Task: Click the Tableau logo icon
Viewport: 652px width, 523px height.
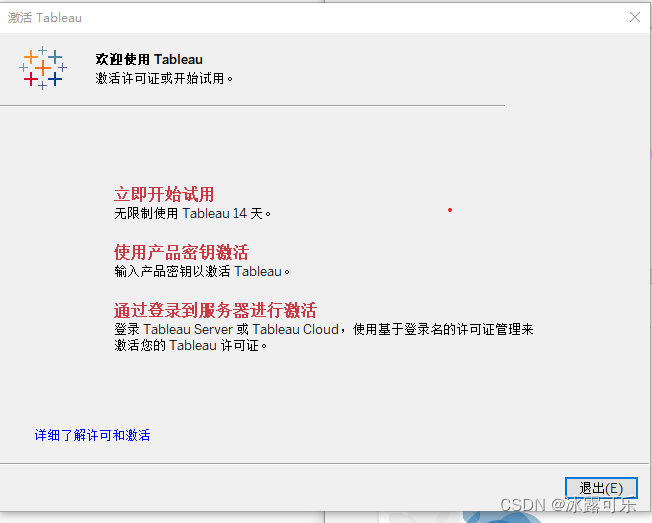Action: pos(43,68)
